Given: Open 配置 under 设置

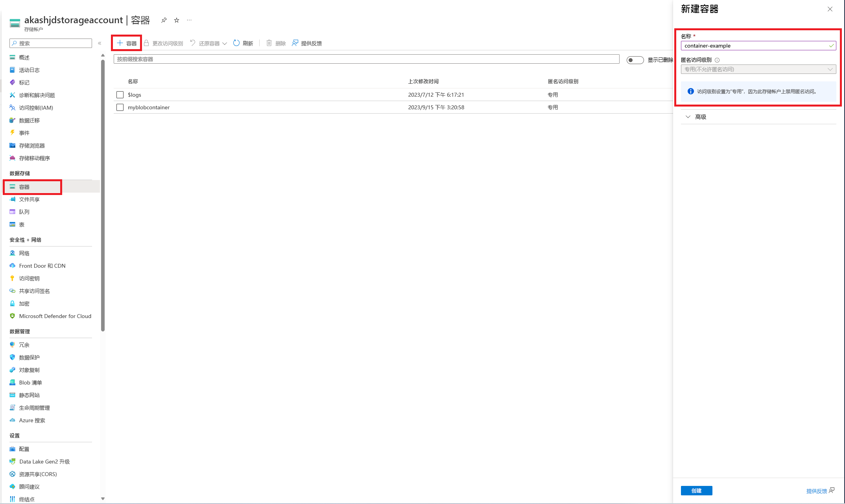Looking at the screenshot, I should tap(24, 449).
